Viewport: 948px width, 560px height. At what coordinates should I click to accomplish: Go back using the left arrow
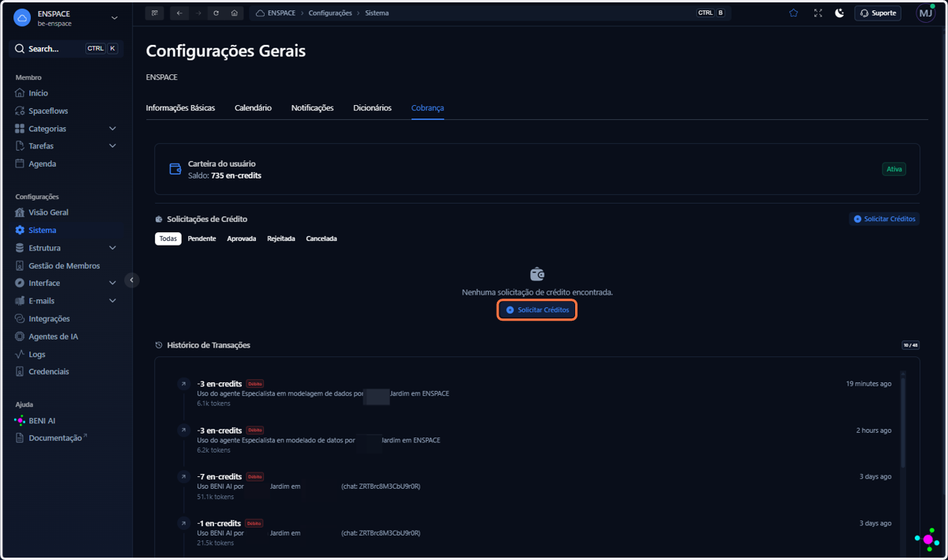179,13
